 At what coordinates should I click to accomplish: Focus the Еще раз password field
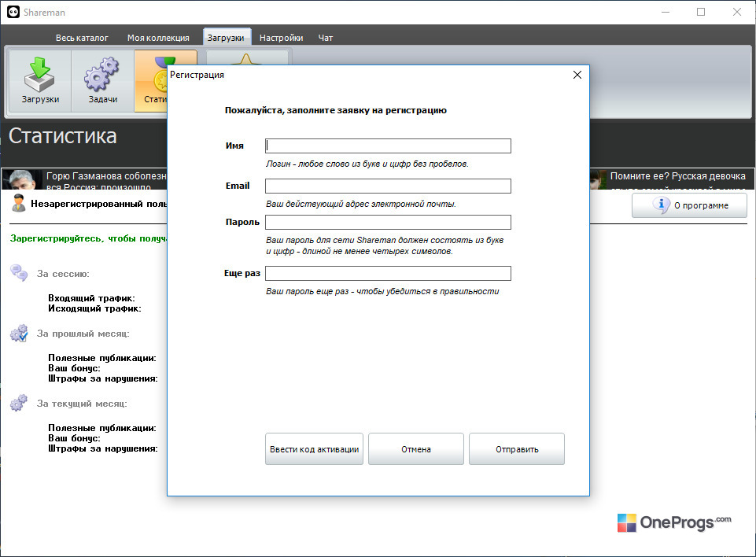[388, 273]
